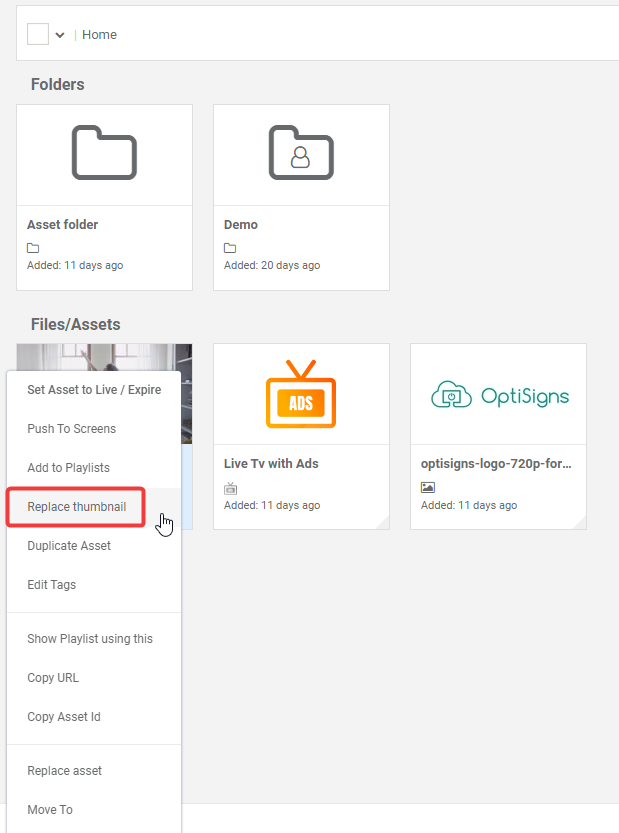
Task: Choose Move To in the context menu
Action: 50,810
